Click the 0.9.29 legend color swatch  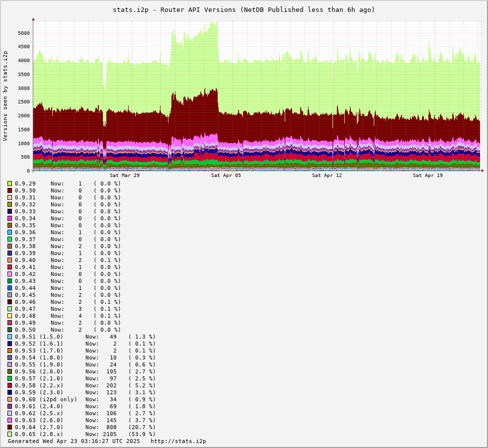(x=9, y=183)
